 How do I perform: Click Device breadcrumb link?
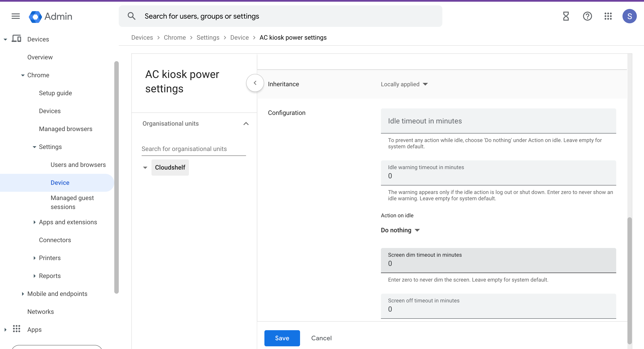[239, 37]
